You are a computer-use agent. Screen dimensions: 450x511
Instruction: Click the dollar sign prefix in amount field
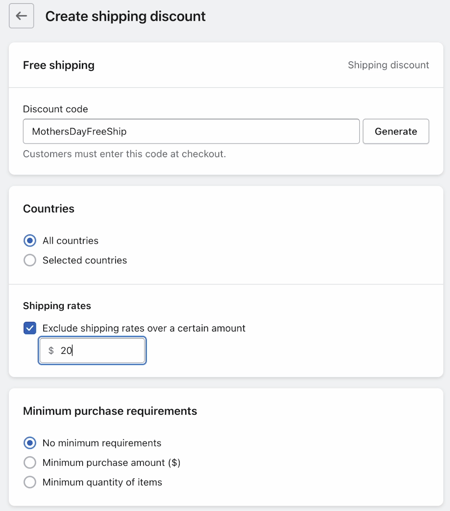click(51, 350)
